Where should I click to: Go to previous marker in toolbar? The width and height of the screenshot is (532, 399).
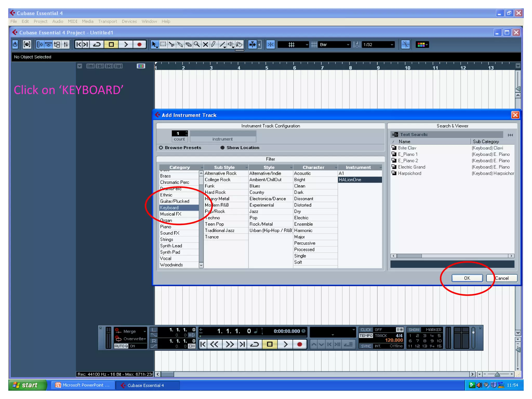click(x=78, y=45)
